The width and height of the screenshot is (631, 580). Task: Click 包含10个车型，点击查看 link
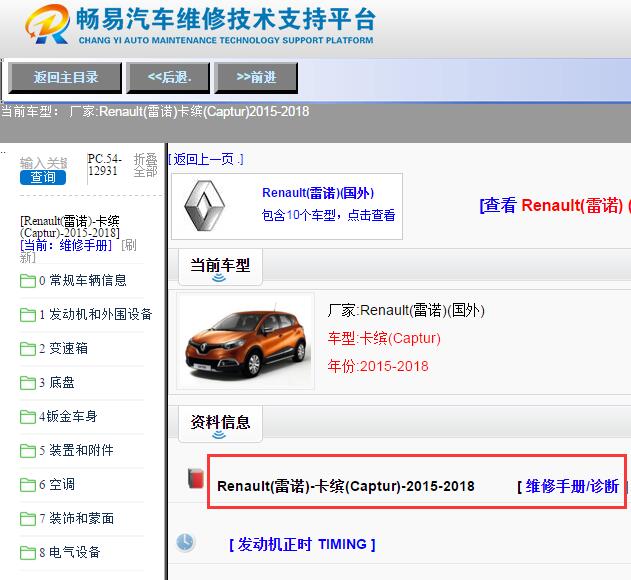tap(328, 215)
